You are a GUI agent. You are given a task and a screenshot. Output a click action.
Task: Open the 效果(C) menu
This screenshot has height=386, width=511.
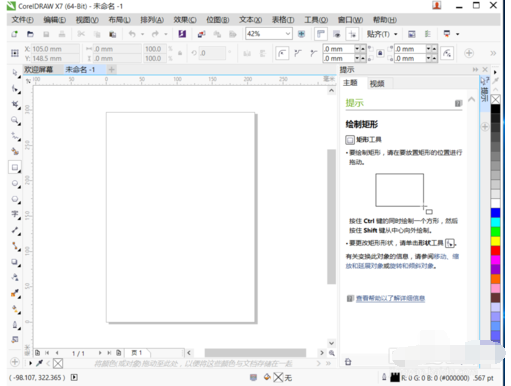[185, 20]
